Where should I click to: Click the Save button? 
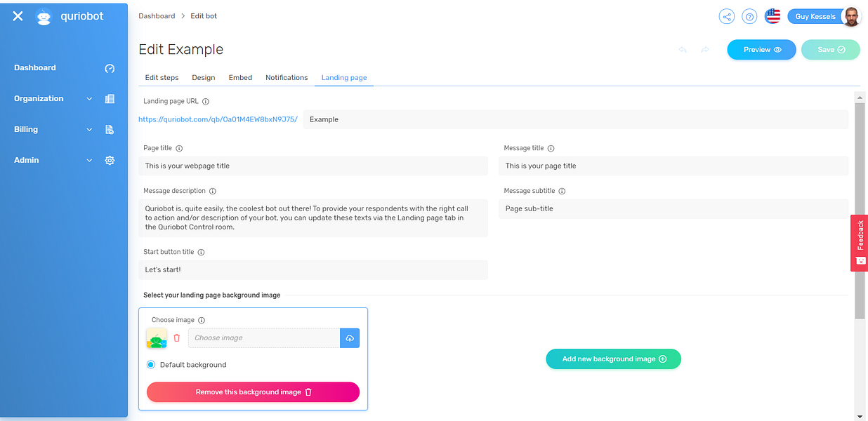coord(831,50)
